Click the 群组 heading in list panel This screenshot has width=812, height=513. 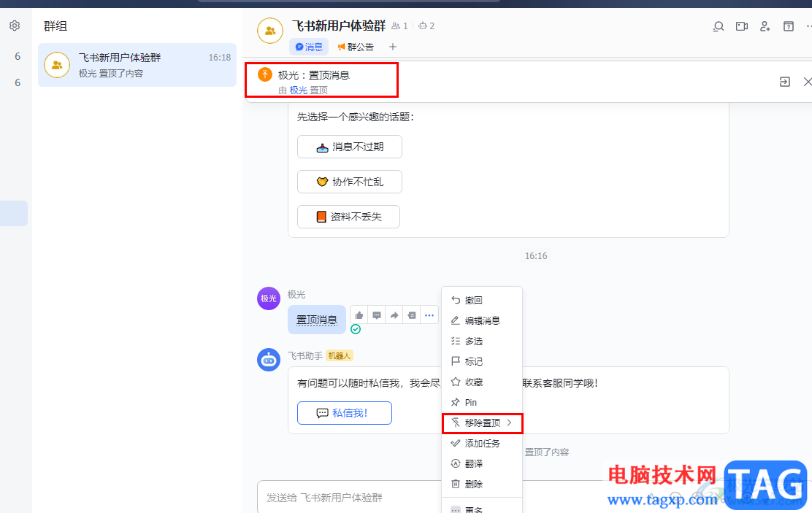point(55,26)
